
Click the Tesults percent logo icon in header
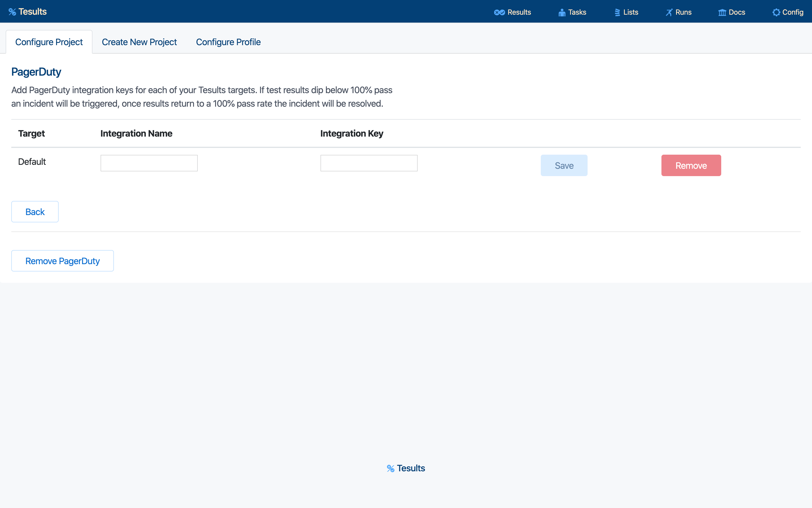[x=12, y=12]
